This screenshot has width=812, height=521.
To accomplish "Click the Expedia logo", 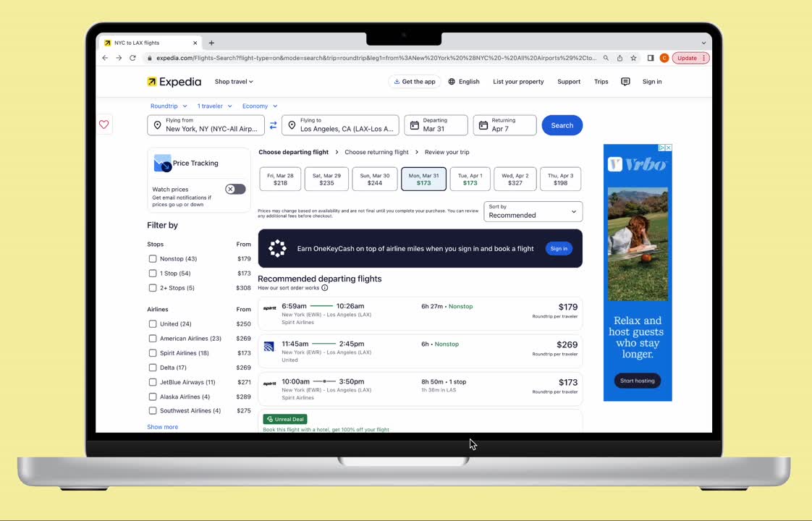I will pos(174,82).
